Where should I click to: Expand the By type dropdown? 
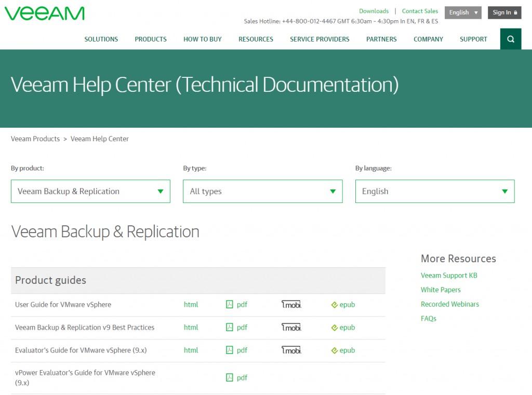[262, 191]
